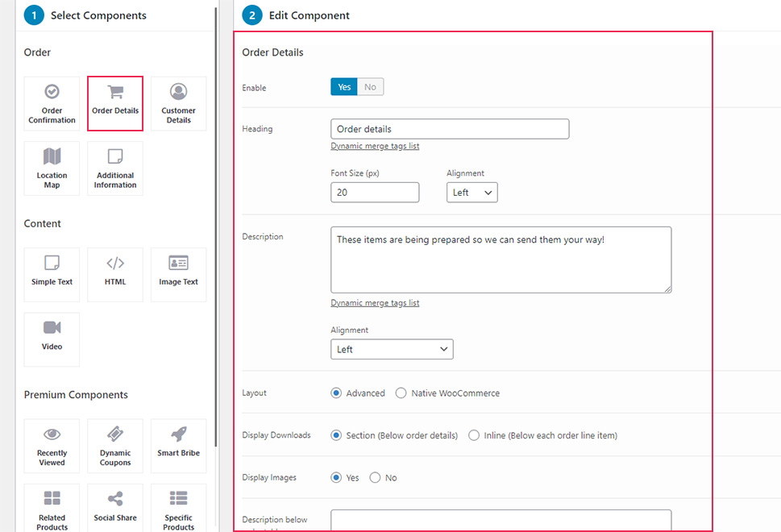Add the Additional Information component
This screenshot has height=532, width=781.
tap(115, 168)
